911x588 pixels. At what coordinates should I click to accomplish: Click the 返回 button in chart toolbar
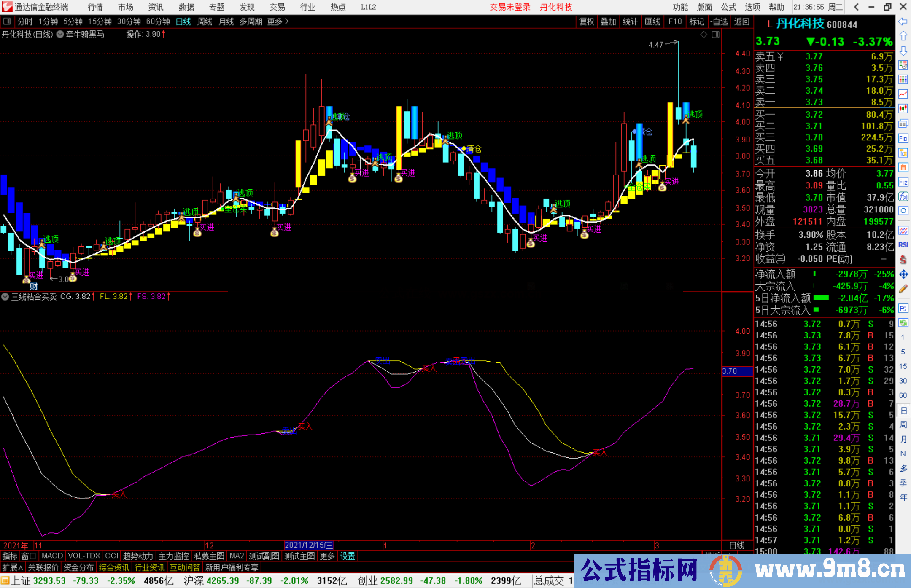(x=742, y=21)
